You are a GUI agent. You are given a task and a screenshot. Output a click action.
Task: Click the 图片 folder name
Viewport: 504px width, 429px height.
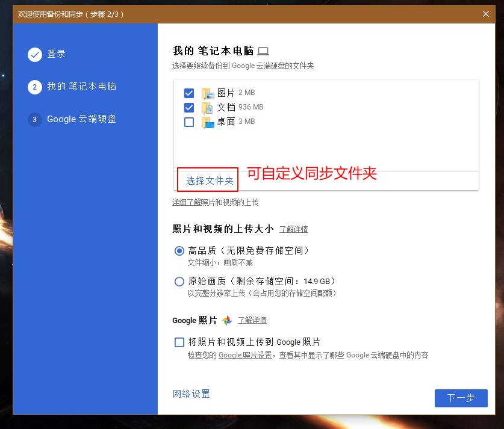pyautogui.click(x=226, y=93)
